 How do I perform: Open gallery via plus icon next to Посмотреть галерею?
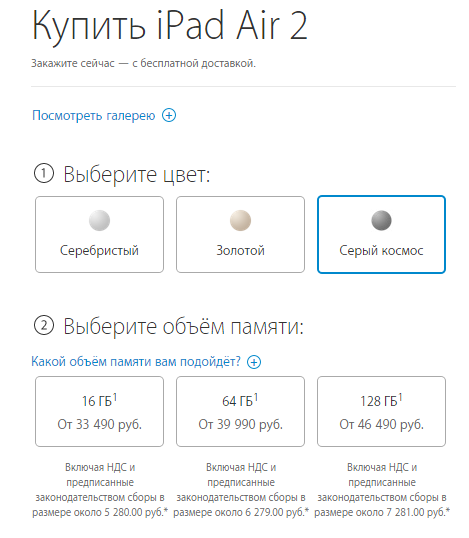[x=169, y=115]
